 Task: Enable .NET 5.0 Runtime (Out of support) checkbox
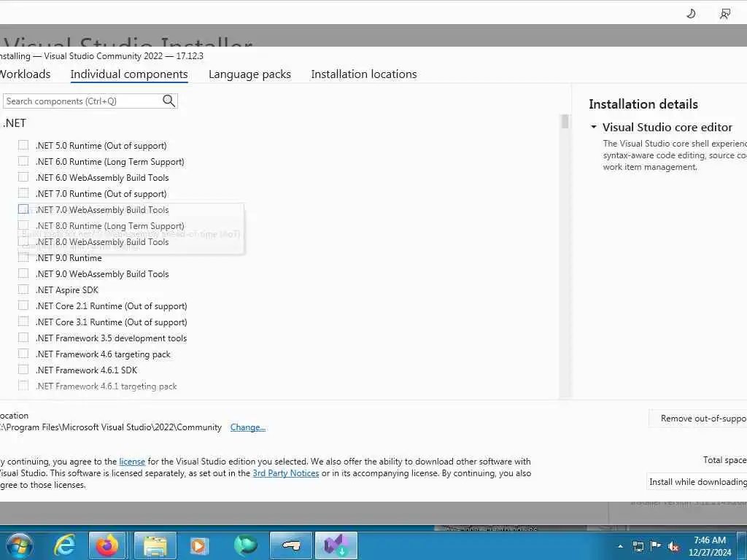(x=23, y=145)
